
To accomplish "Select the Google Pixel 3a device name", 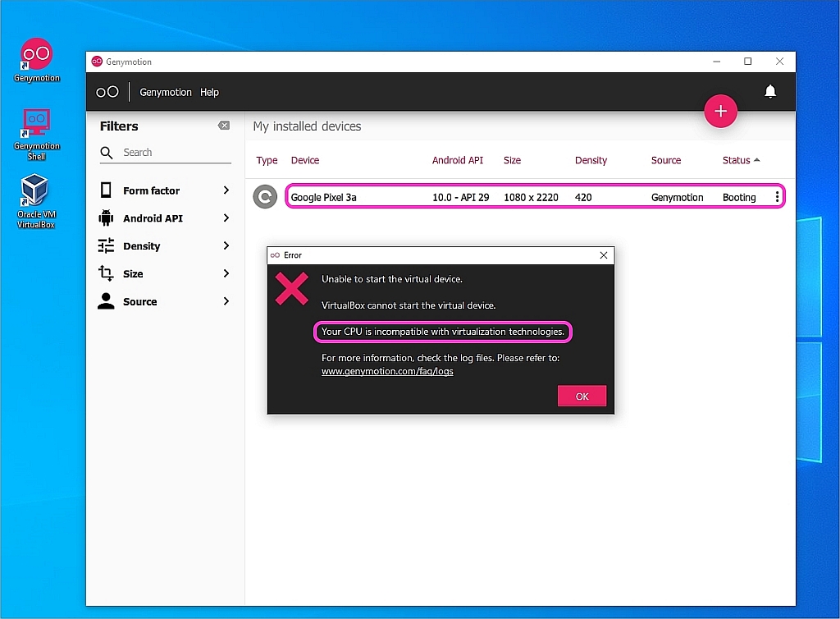I will click(x=323, y=197).
